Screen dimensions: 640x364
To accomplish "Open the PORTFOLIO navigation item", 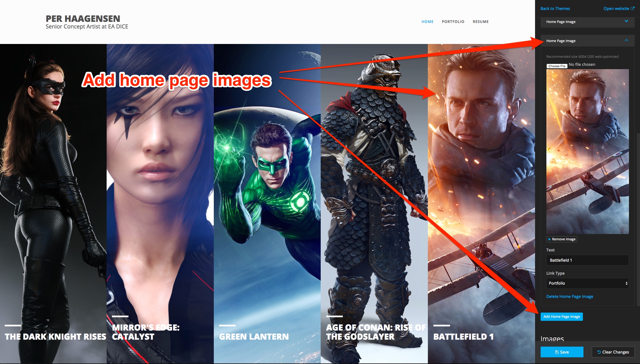I will pyautogui.click(x=453, y=22).
